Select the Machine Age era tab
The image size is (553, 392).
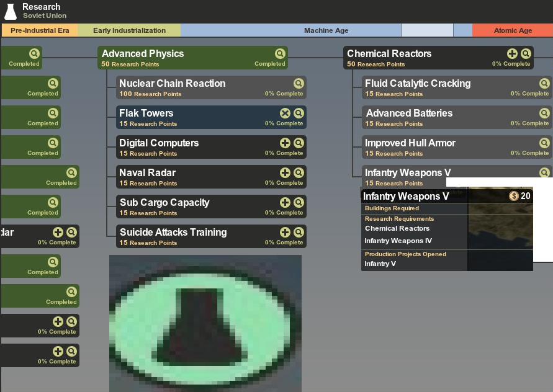click(x=326, y=30)
